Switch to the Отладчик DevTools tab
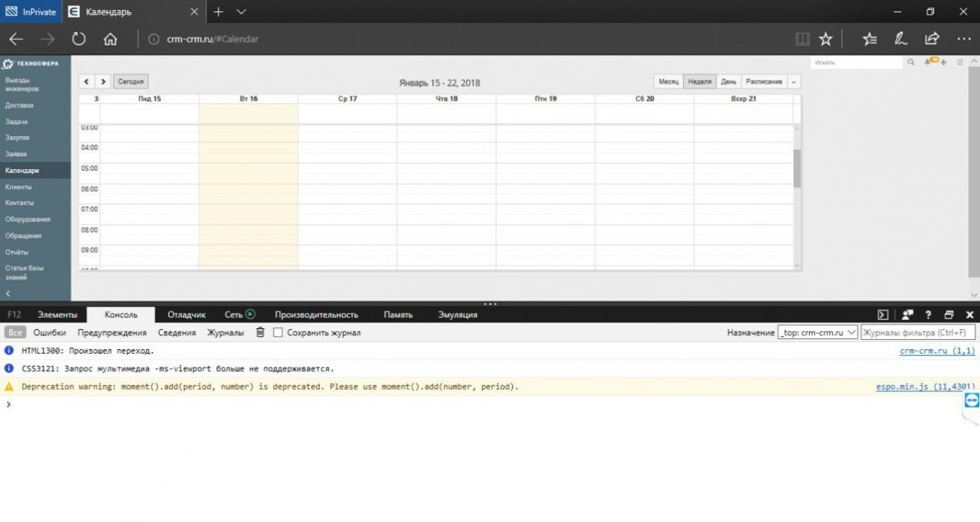Viewport: 980px width, 522px height. [186, 314]
